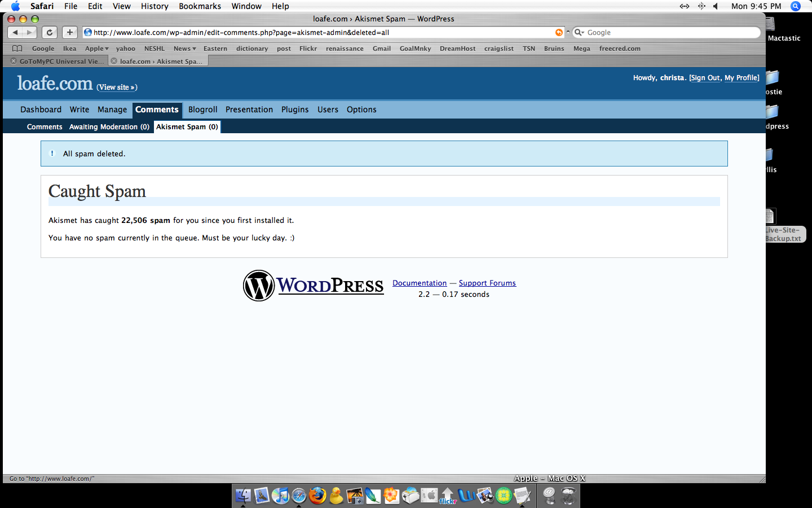Select the Comments subtab

45,127
